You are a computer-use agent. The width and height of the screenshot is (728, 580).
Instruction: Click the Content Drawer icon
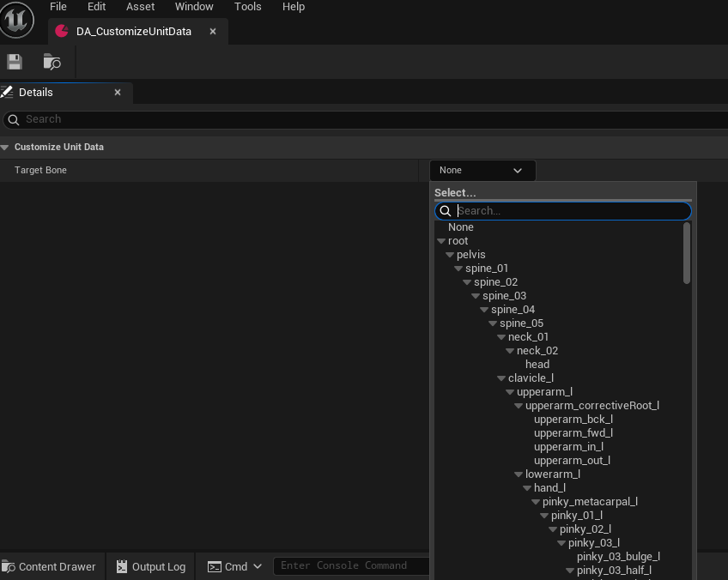[x=9, y=566]
